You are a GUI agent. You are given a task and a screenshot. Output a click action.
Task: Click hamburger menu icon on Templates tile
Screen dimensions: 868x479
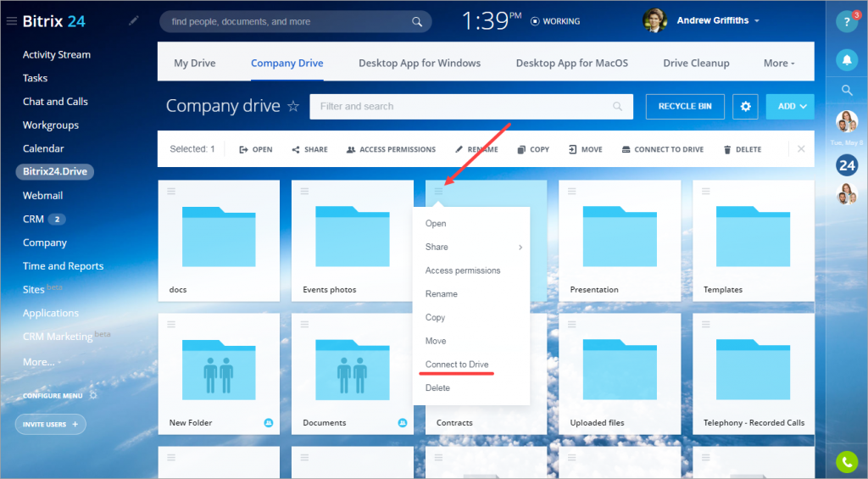[706, 191]
